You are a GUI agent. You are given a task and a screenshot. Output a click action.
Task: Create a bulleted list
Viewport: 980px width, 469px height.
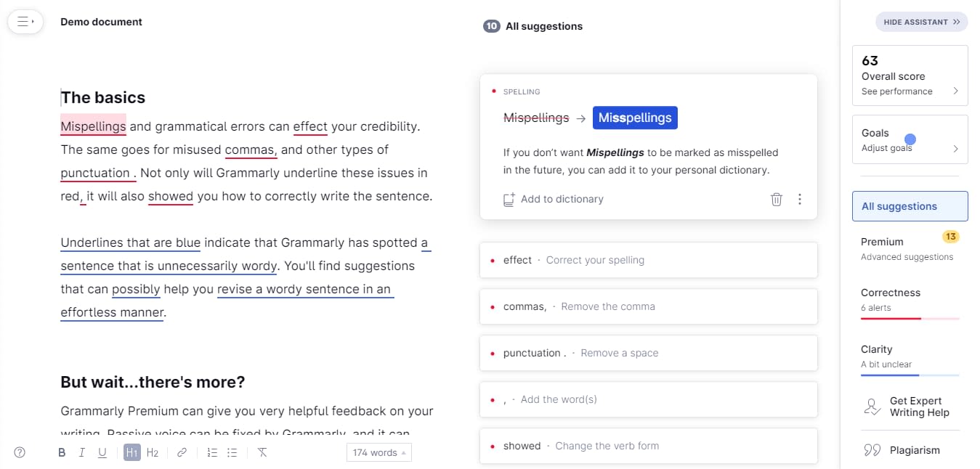tap(232, 452)
